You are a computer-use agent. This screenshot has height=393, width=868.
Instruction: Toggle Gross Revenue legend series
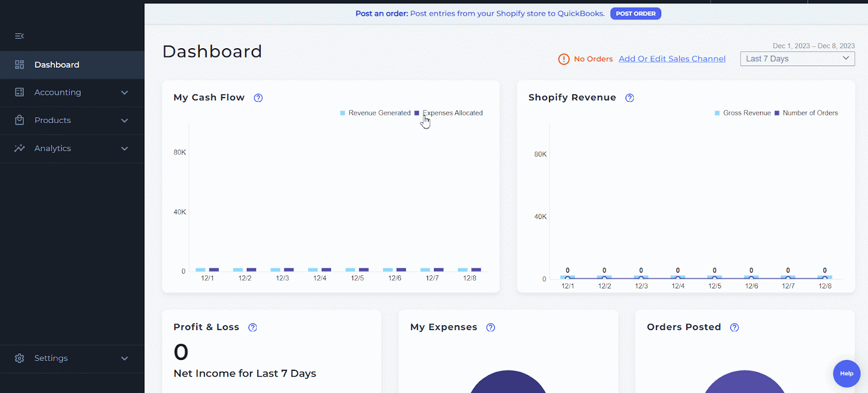coord(743,113)
